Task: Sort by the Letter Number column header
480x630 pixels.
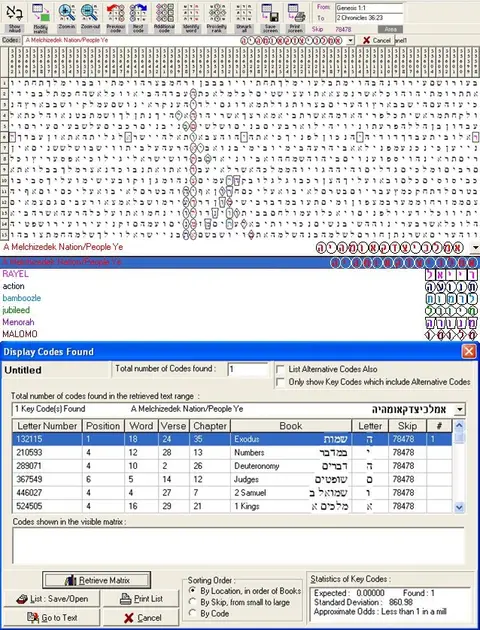Action: 47,426
